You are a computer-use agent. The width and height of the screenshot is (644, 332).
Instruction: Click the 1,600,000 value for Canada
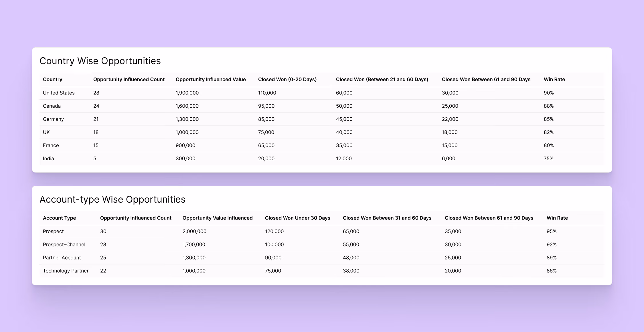187,106
